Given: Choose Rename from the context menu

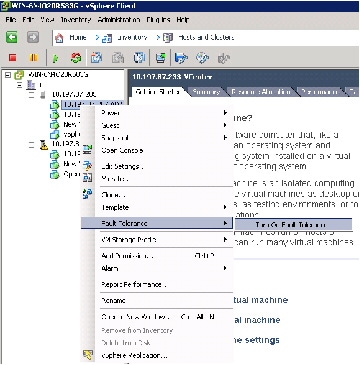Looking at the screenshot, I should click(x=157, y=301).
